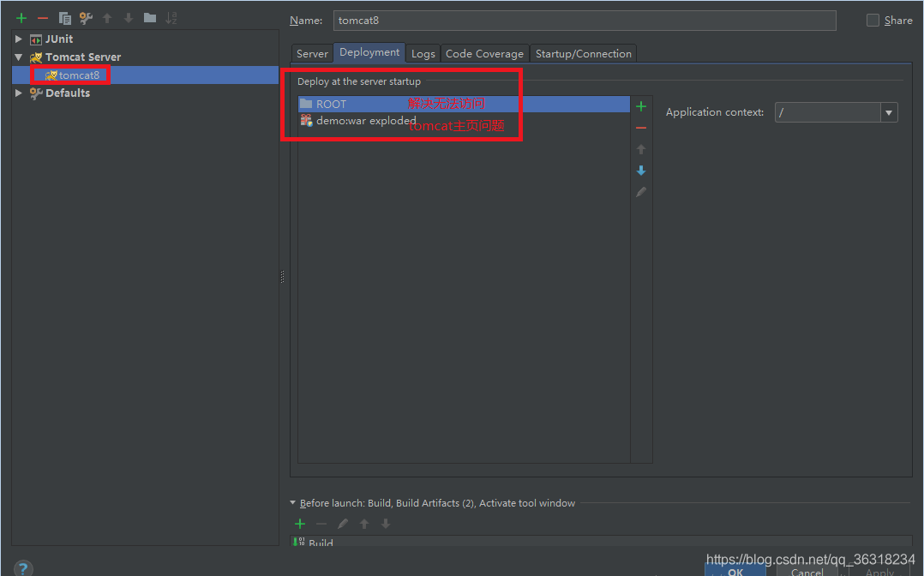The width and height of the screenshot is (924, 576).
Task: Open Edit Defaults with the wrench icon
Action: click(85, 17)
